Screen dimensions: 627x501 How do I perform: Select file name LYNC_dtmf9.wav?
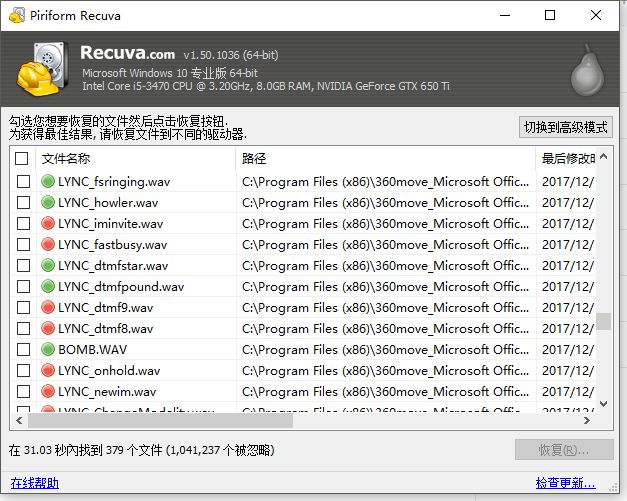pyautogui.click(x=106, y=308)
